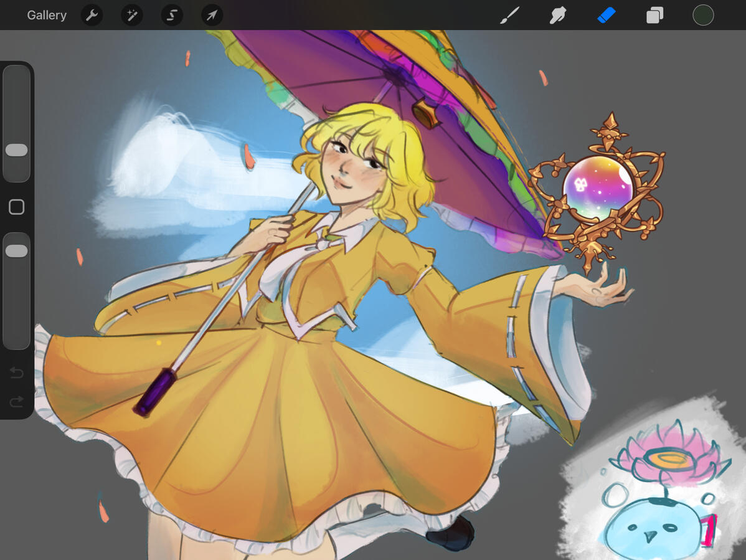Activate the Selection tool

[x=172, y=15]
